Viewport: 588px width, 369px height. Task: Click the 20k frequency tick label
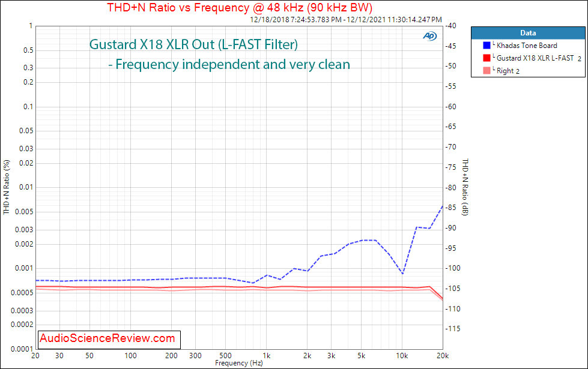click(443, 356)
